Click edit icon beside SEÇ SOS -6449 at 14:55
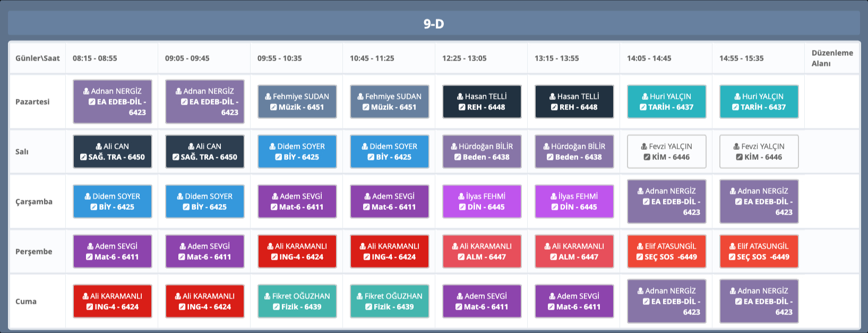This screenshot has width=868, height=333. [x=732, y=257]
